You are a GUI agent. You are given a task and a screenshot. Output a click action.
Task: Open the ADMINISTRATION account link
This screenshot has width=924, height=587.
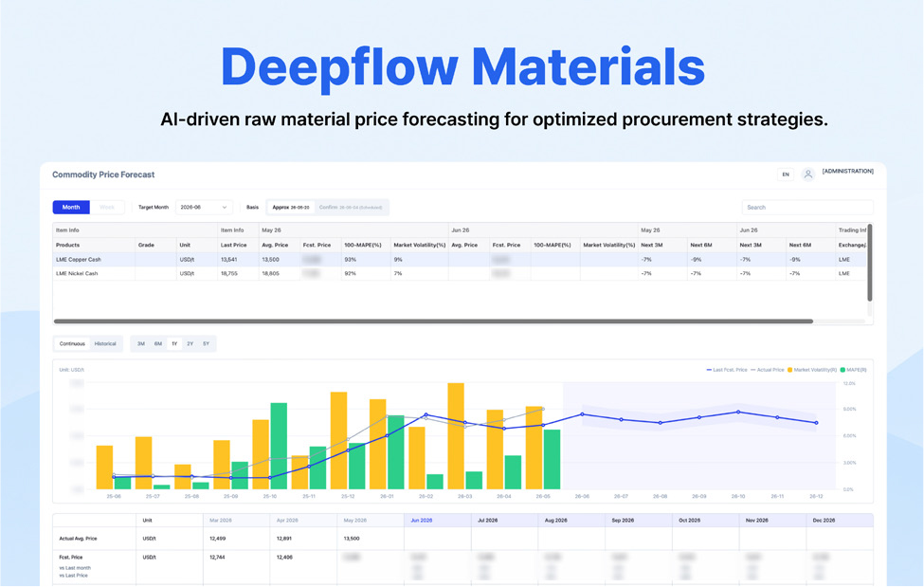(847, 171)
